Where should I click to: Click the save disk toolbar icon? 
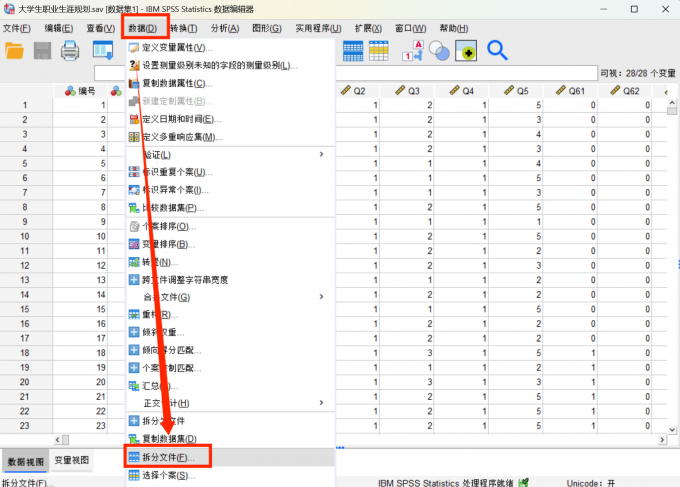(42, 51)
